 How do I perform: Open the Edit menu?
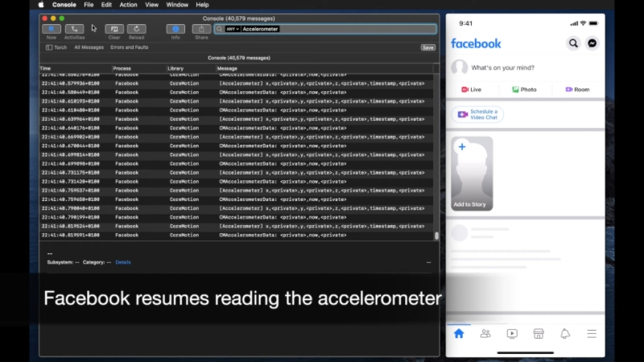tap(106, 5)
